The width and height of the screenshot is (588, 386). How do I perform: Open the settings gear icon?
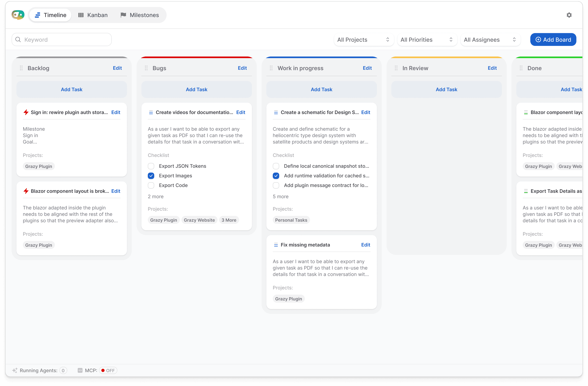(569, 15)
